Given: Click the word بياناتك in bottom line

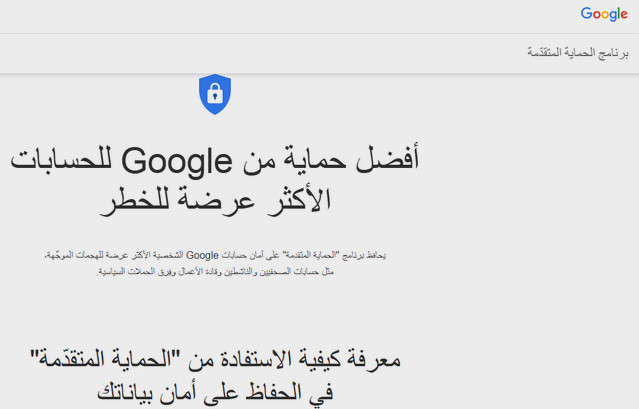Looking at the screenshot, I should (126, 393).
